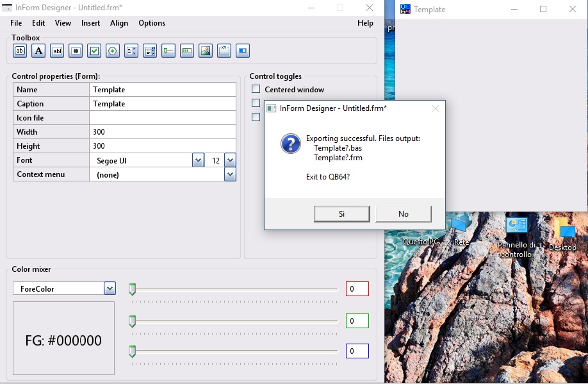Expand the Font name dropdown
The height and width of the screenshot is (384, 588).
[198, 160]
